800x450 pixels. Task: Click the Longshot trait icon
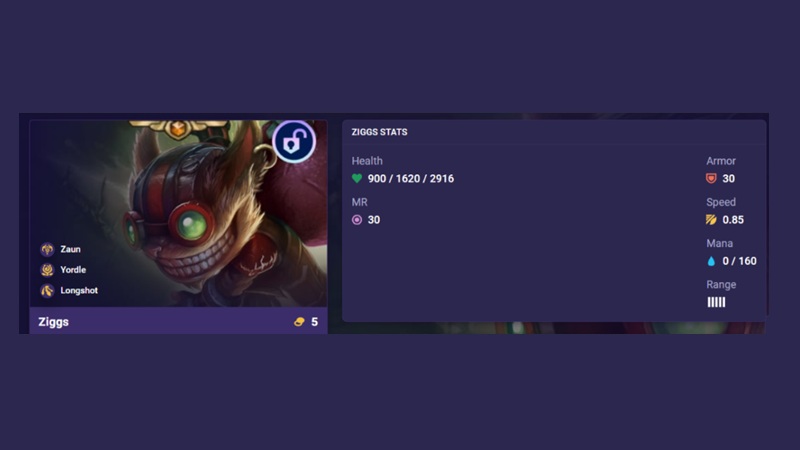click(x=47, y=290)
